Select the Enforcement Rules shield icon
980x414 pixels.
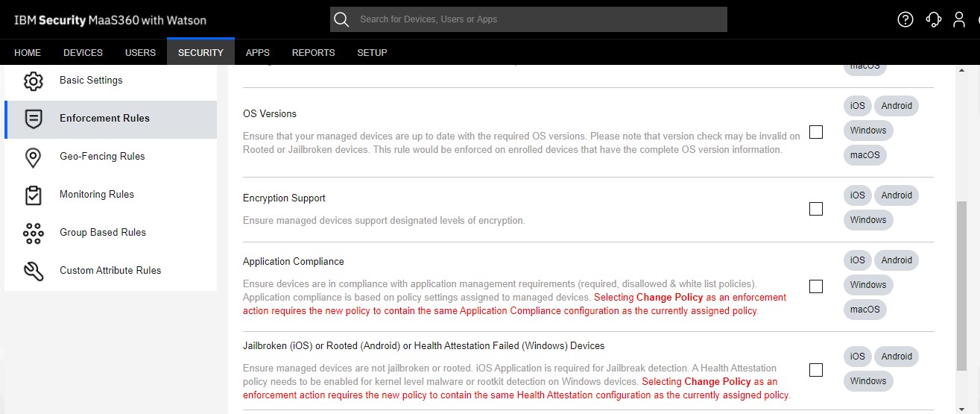coord(33,119)
